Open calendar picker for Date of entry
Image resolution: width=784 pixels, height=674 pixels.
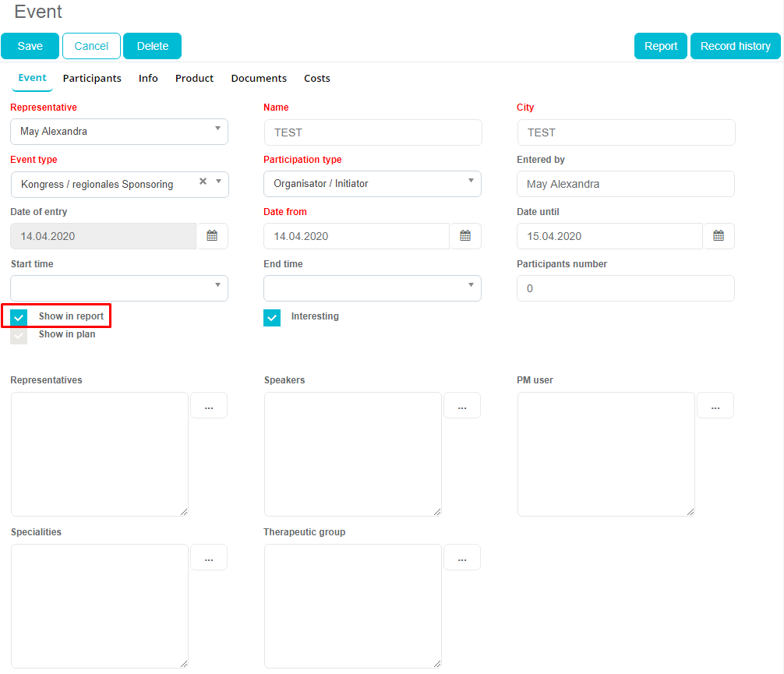[212, 236]
